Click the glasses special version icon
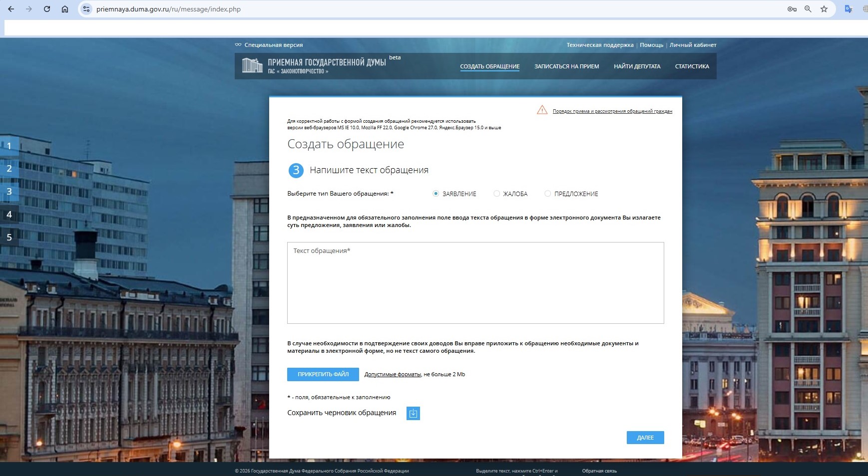Viewport: 868px width, 476px height. coord(238,45)
